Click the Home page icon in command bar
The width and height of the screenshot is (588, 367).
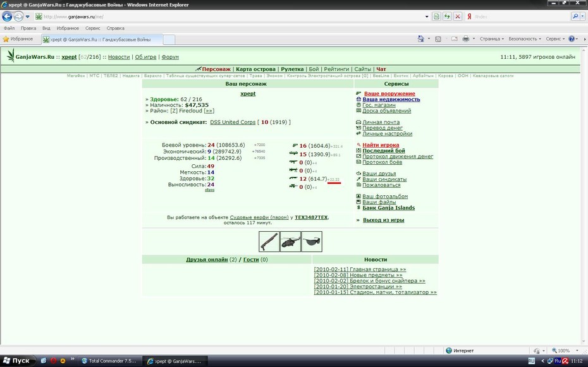[420, 39]
